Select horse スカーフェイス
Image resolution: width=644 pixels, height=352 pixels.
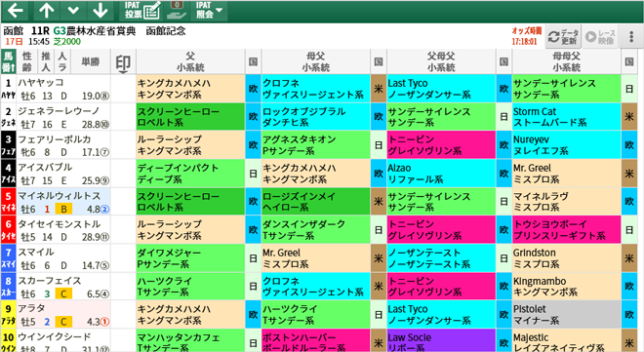pyautogui.click(x=63, y=287)
